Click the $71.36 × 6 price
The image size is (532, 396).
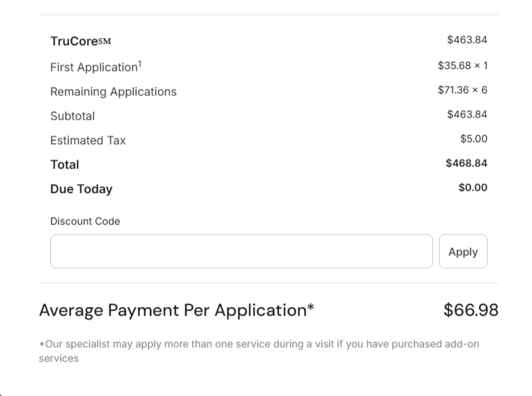462,90
